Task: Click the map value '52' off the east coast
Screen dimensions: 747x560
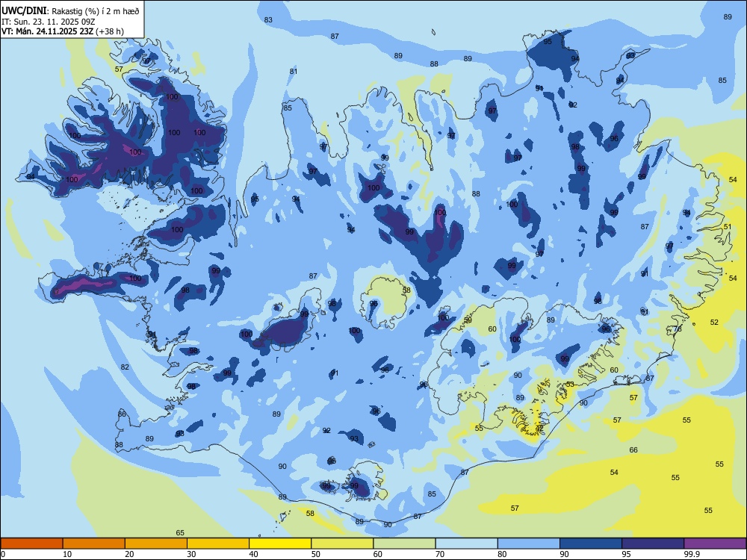Action: [x=714, y=323]
